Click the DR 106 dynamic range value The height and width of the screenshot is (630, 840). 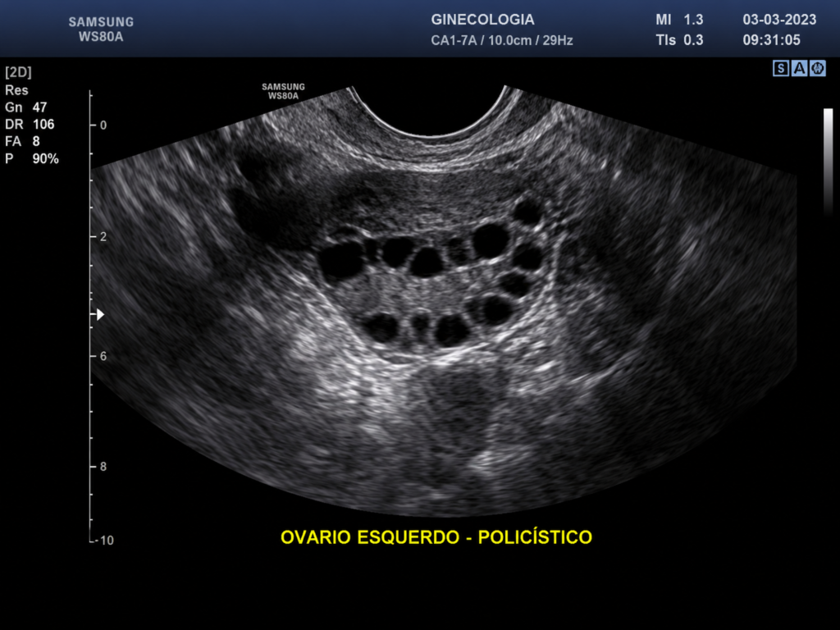click(30, 125)
